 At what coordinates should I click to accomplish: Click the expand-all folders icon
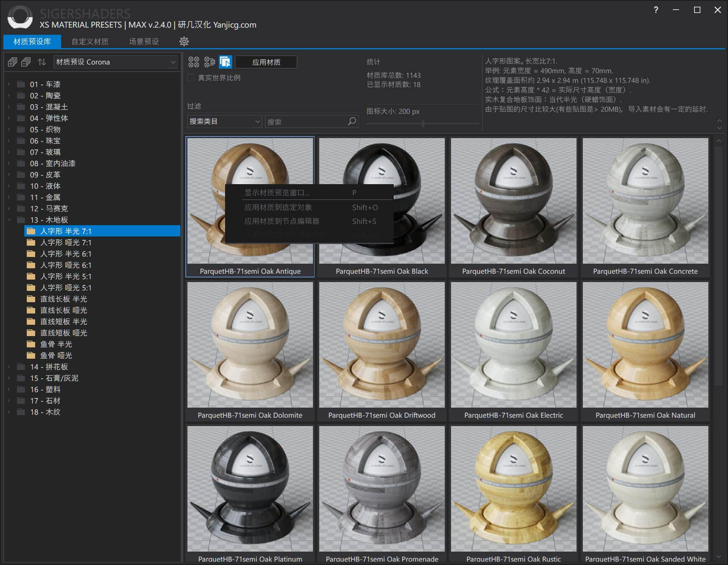pyautogui.click(x=13, y=62)
